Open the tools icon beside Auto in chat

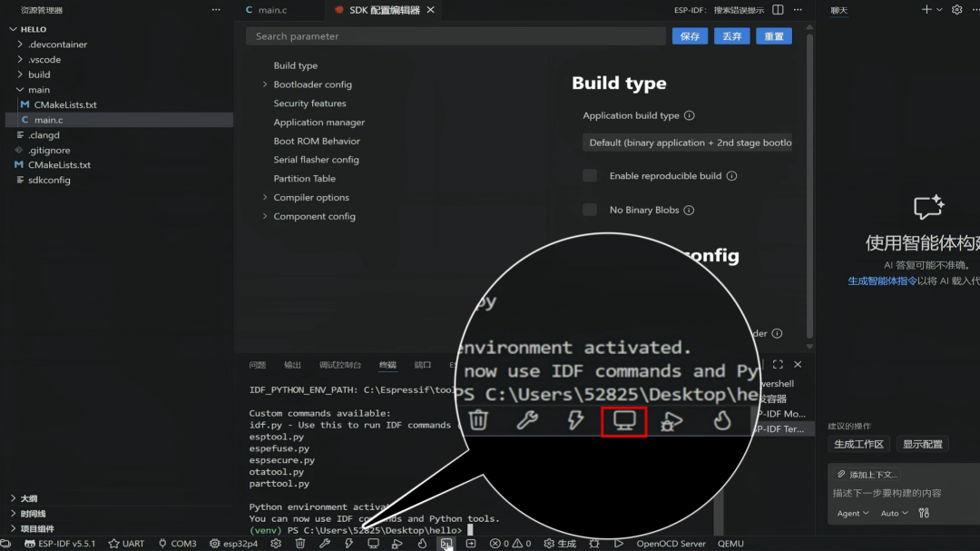tap(924, 513)
